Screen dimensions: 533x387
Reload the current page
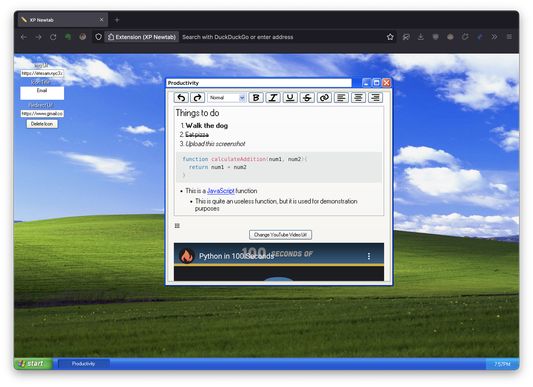pyautogui.click(x=53, y=37)
